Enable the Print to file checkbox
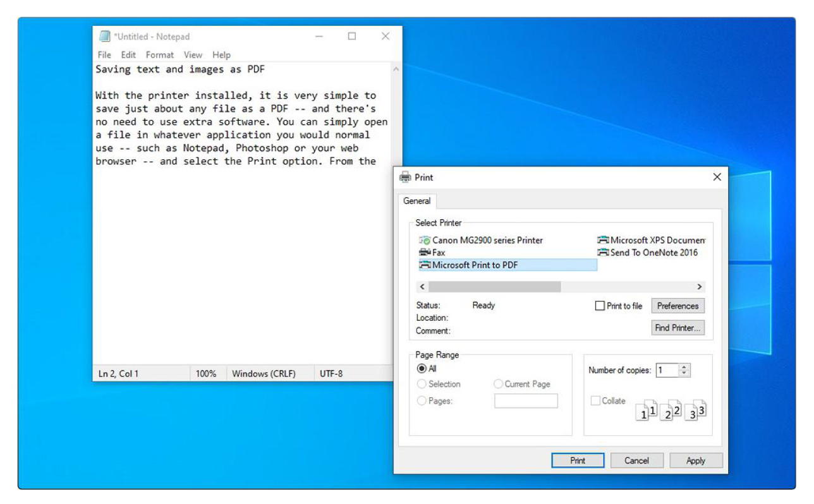This screenshot has height=504, width=814. [x=600, y=306]
